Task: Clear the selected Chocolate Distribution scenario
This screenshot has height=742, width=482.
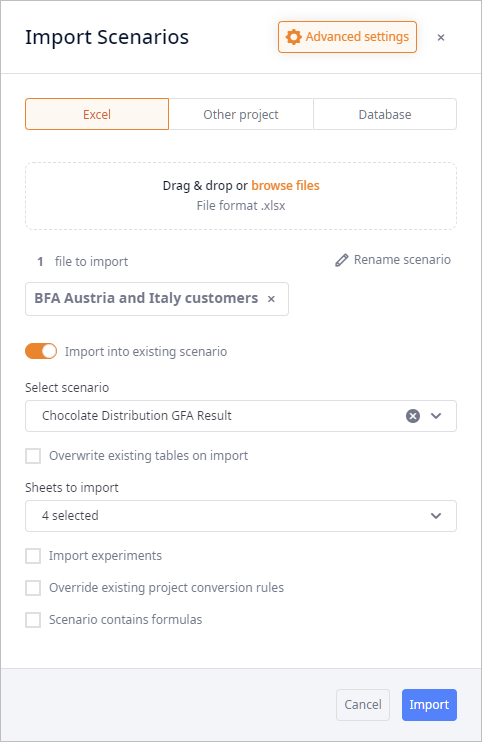Action: point(413,416)
